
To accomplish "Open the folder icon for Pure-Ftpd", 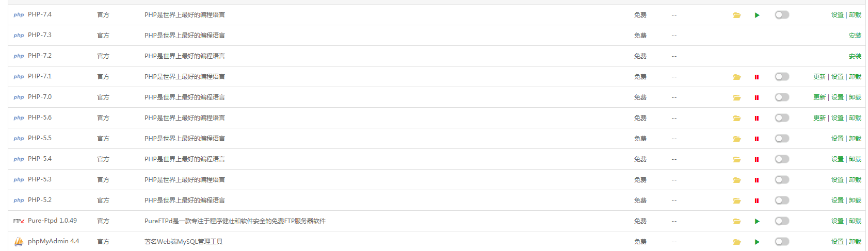I will point(737,221).
